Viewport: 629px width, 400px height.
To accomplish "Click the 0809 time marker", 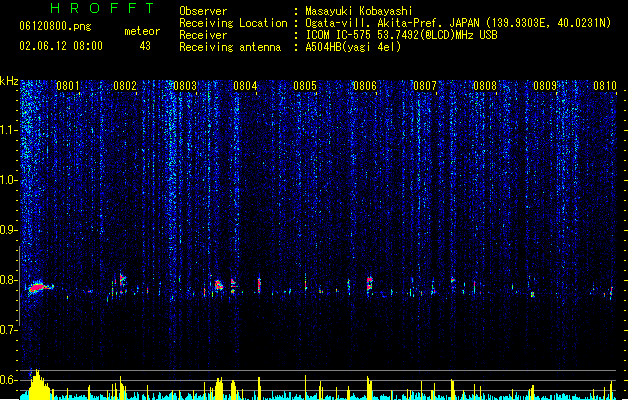I will pyautogui.click(x=545, y=86).
